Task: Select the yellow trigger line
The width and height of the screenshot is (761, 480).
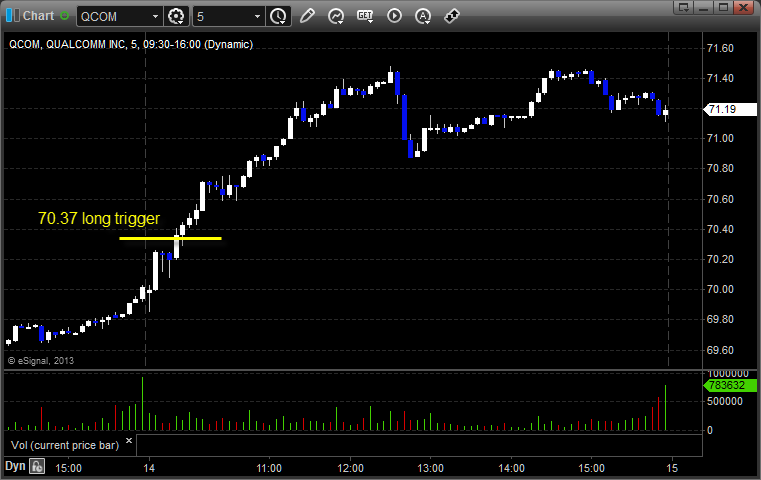Action: click(170, 238)
